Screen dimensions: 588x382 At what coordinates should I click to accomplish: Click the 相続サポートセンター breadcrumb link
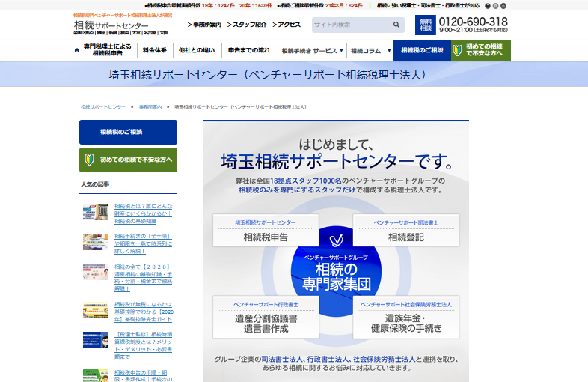point(103,107)
